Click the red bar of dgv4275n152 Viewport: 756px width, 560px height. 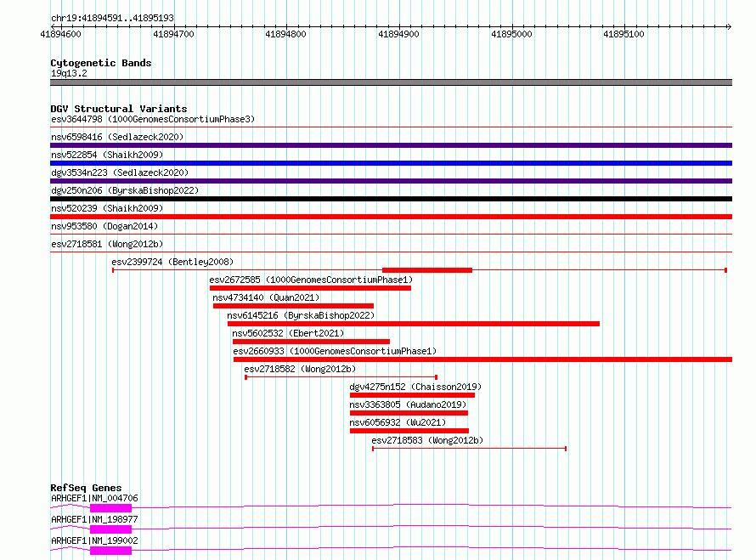tap(412, 395)
